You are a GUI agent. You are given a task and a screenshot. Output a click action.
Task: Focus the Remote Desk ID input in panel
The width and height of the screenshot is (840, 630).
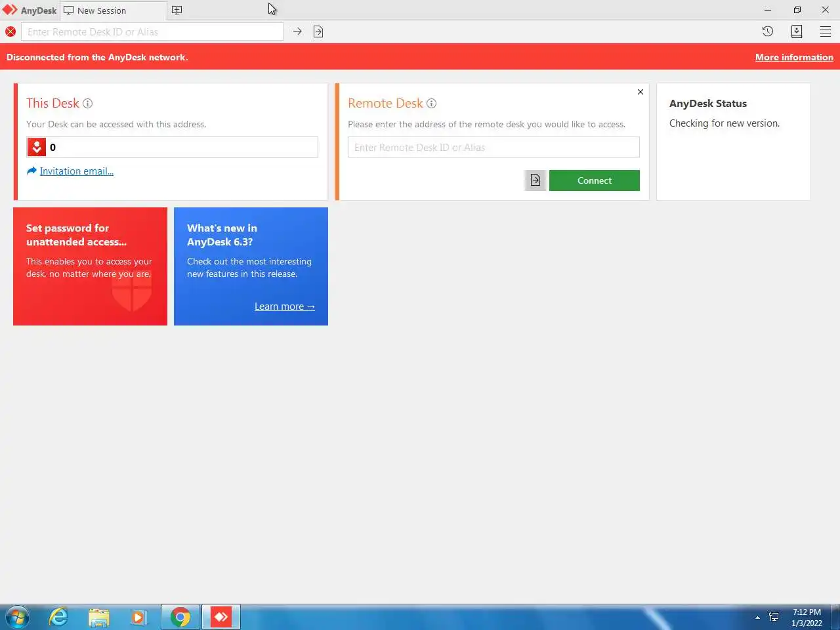click(x=493, y=147)
